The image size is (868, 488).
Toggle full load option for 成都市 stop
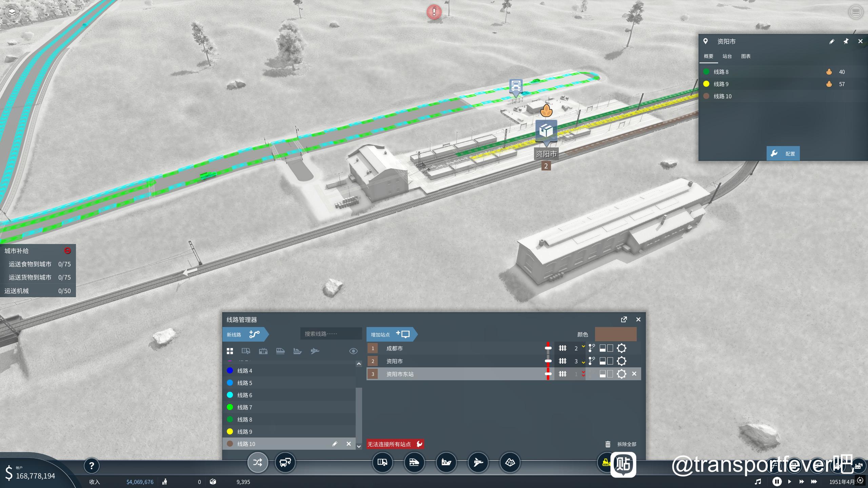pyautogui.click(x=603, y=348)
